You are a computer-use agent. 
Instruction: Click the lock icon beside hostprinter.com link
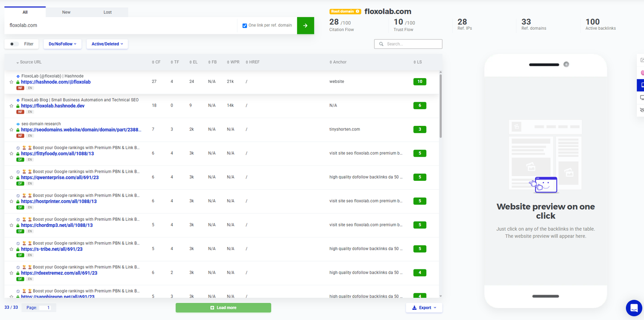point(18,201)
